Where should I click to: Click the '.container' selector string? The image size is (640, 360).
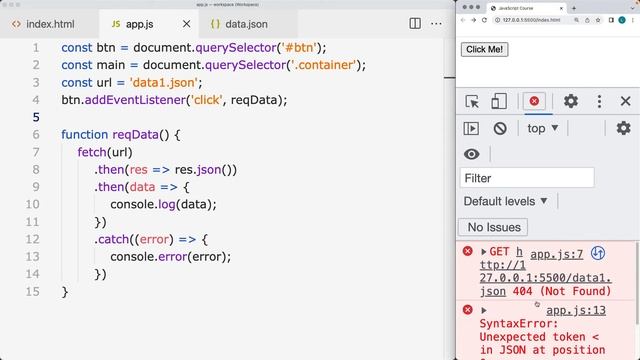323,65
